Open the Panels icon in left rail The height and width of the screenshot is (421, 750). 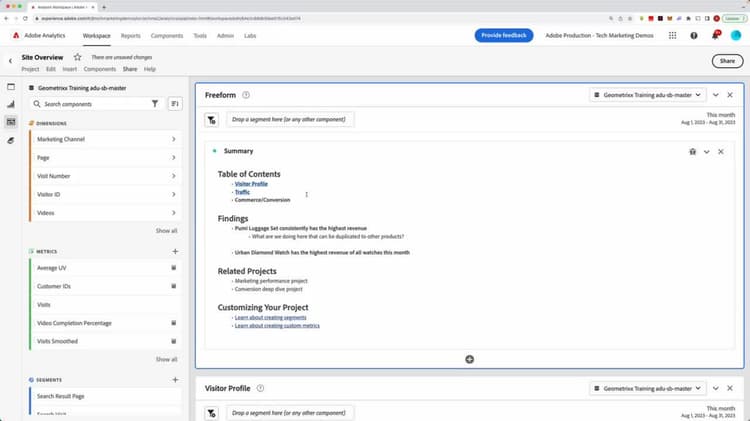pos(11,87)
